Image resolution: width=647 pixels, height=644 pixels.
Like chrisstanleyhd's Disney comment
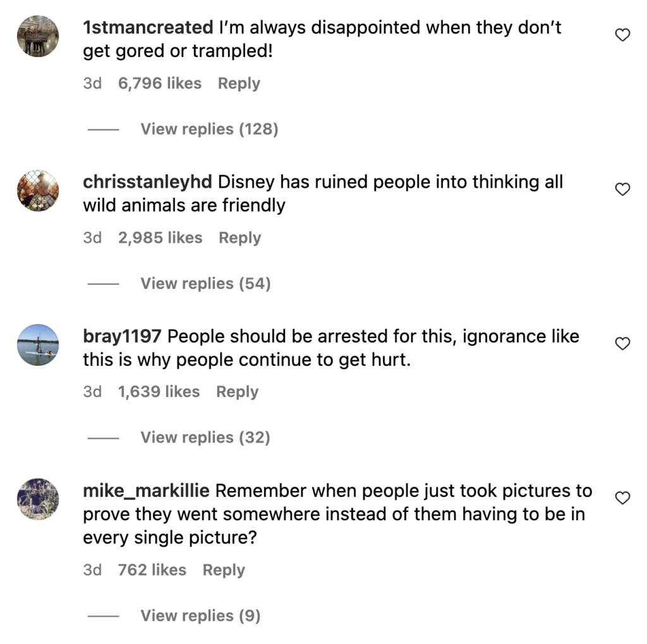point(622,189)
